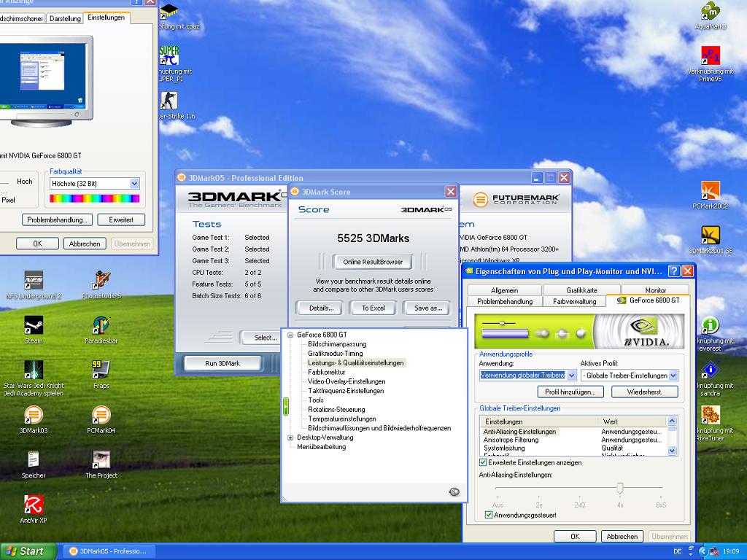747x560 pixels.
Task: Toggle the Anwendungsgesteuert checkbox
Action: point(488,515)
